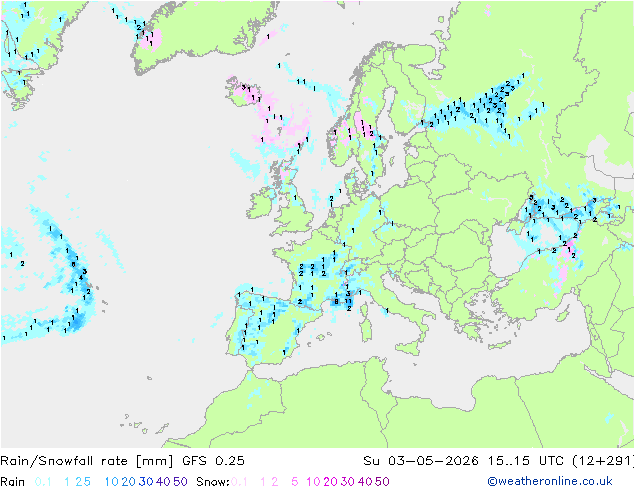Click the GFS 0.25 model label

[x=213, y=461]
